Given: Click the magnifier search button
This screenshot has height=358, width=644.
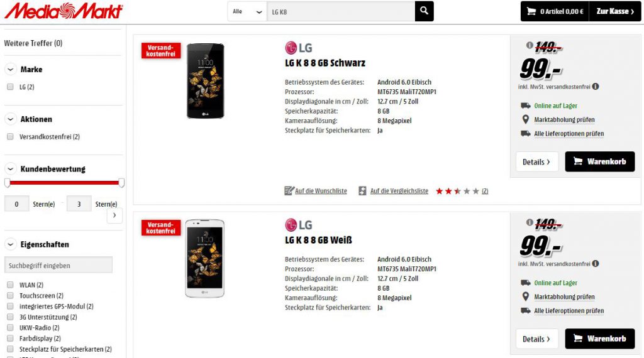Looking at the screenshot, I should pyautogui.click(x=425, y=11).
